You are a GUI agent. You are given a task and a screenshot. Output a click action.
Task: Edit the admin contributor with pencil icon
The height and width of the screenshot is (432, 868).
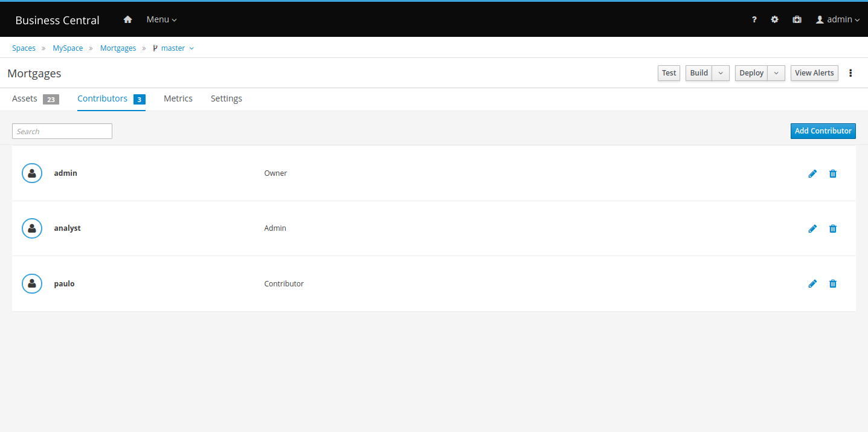pyautogui.click(x=812, y=173)
